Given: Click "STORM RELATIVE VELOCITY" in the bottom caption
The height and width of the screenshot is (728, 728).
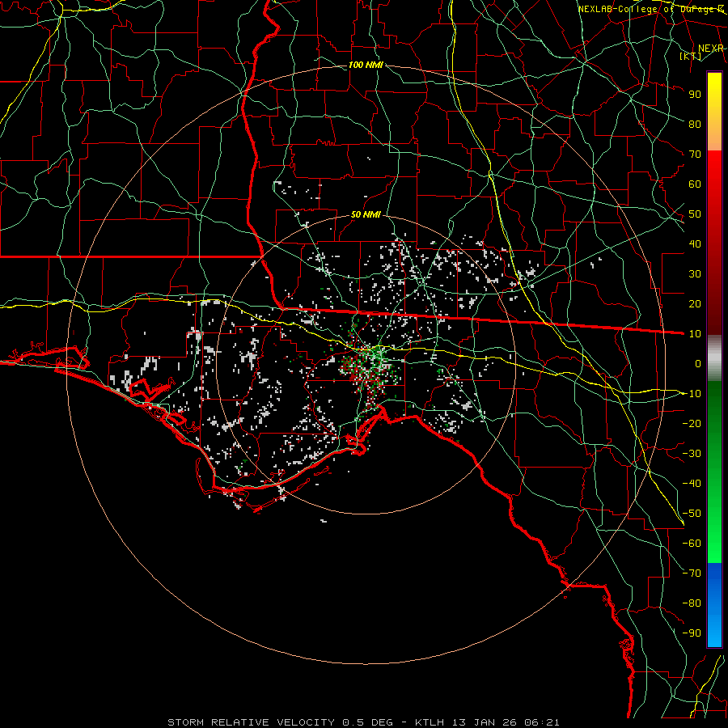Looking at the screenshot, I should [250, 722].
